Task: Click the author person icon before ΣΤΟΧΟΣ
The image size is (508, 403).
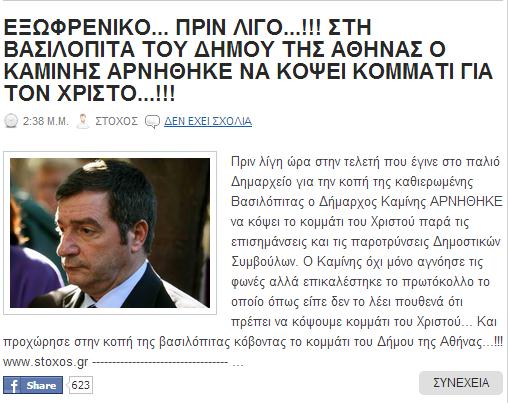Action: pos(83,121)
